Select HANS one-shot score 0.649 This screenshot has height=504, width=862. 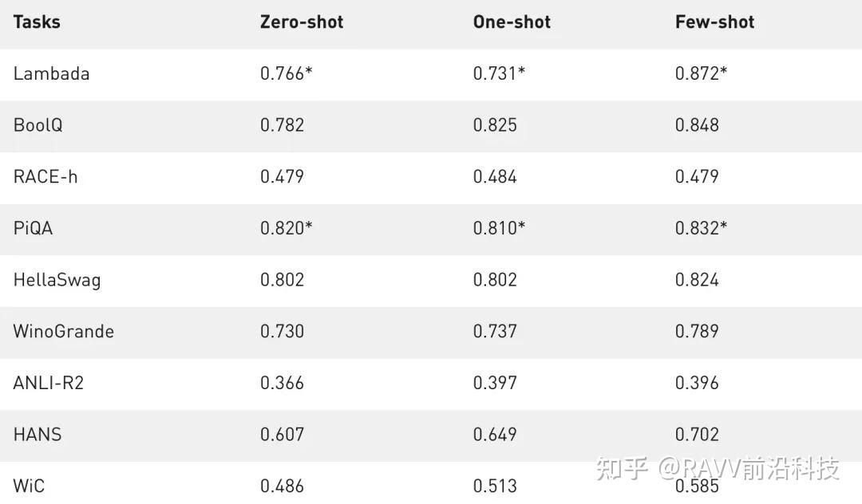click(495, 435)
